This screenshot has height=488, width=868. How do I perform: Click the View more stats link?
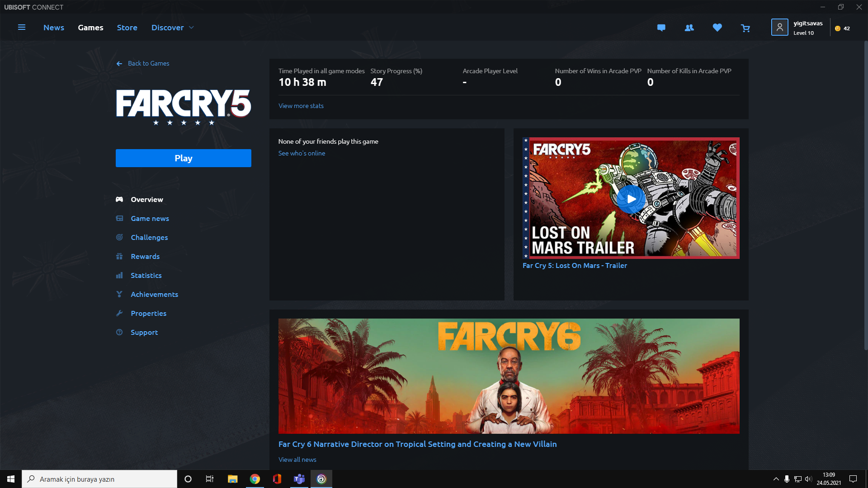[301, 106]
